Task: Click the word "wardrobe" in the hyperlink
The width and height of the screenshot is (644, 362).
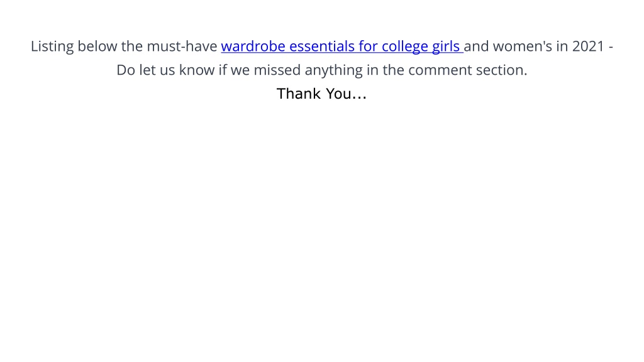Action: (x=253, y=47)
